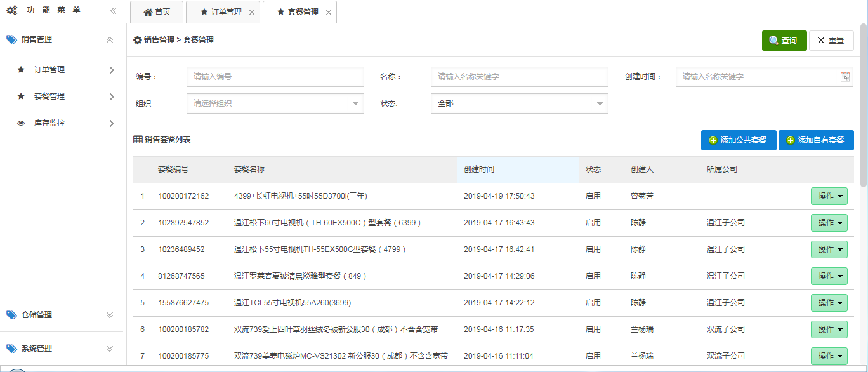Click the tag icon beside 仓储管理
The width and height of the screenshot is (868, 372).
point(11,315)
